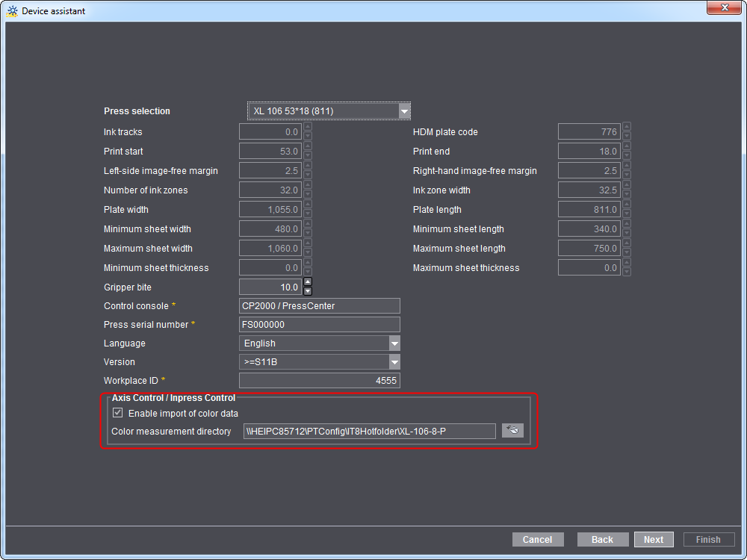Click the Device assistant title bar icon

click(x=12, y=11)
